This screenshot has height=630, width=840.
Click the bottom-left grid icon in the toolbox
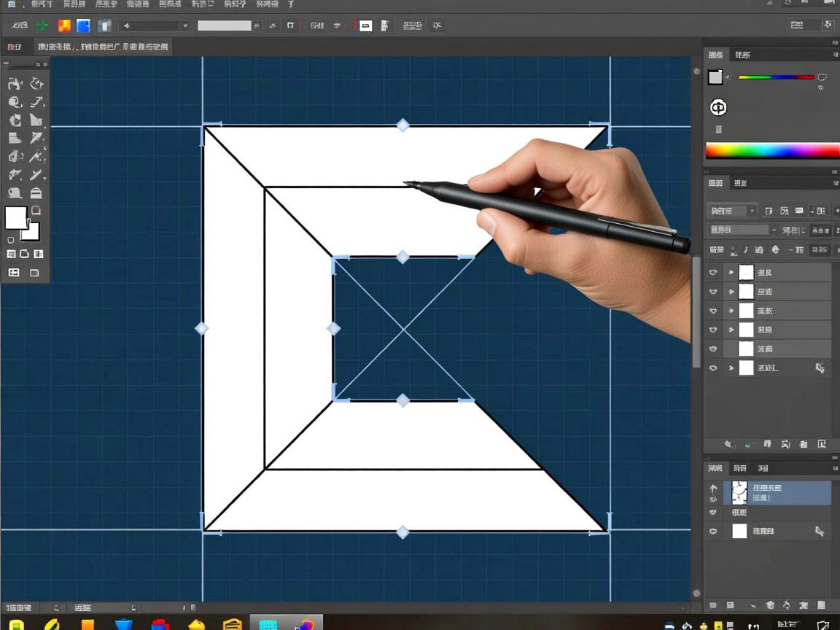13,273
